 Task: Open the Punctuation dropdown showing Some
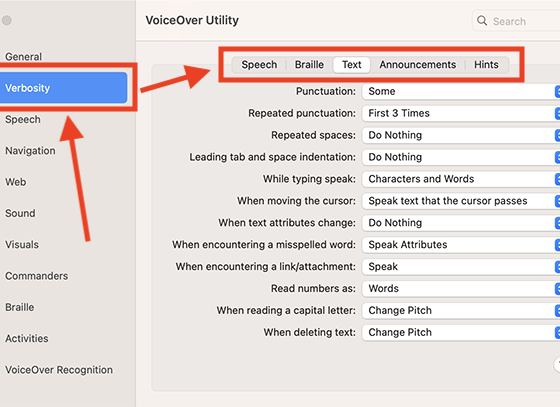click(x=461, y=91)
